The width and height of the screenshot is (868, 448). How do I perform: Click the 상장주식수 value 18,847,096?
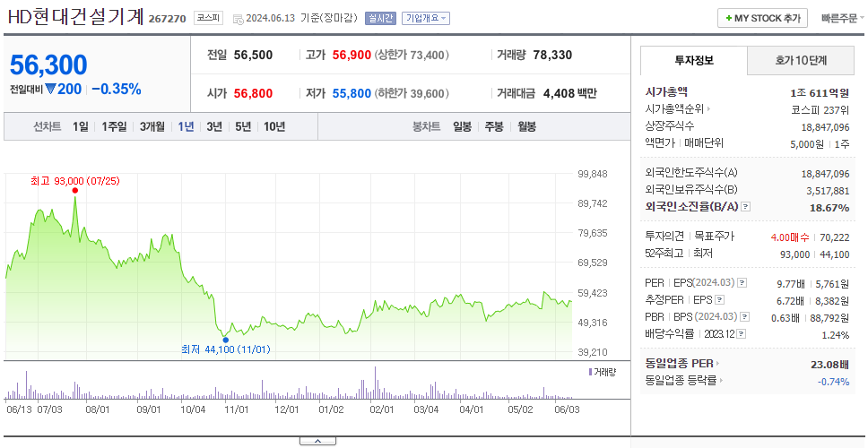click(x=825, y=127)
